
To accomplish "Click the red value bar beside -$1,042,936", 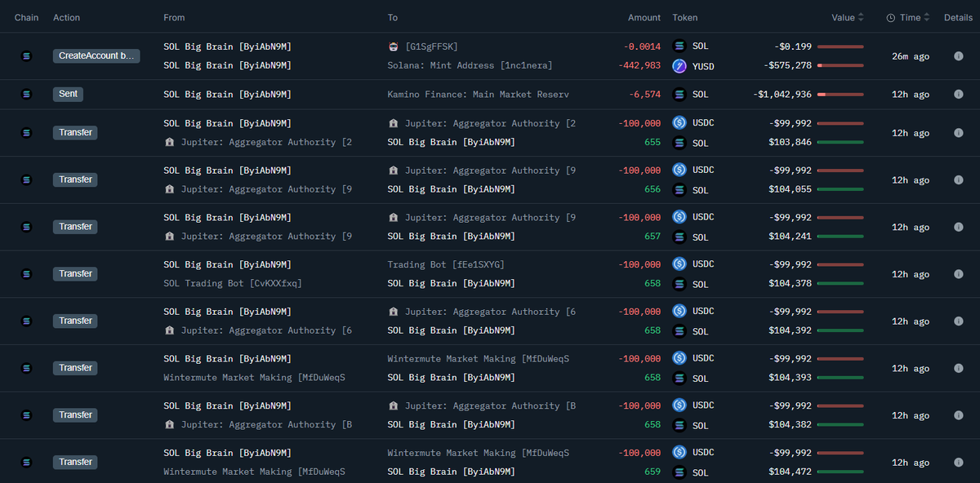I will click(840, 95).
